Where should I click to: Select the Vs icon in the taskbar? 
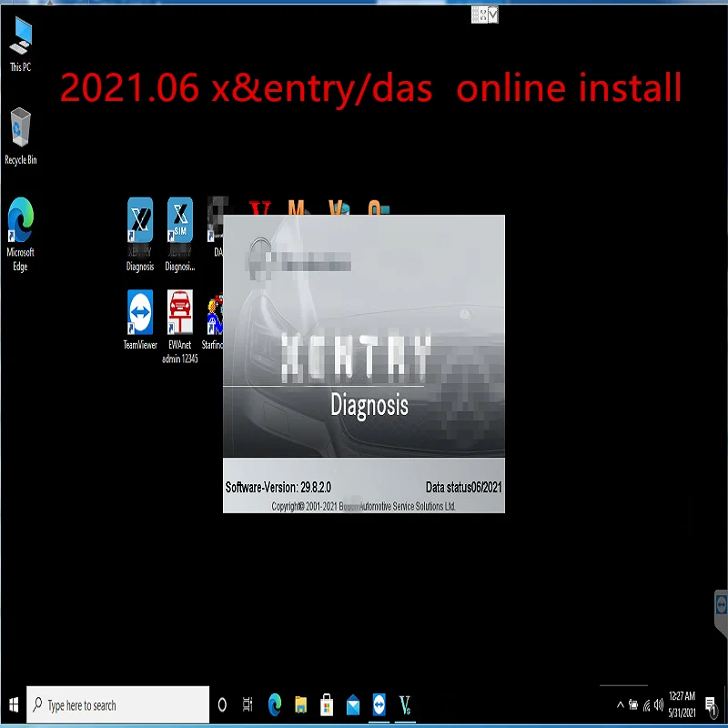pos(405,703)
